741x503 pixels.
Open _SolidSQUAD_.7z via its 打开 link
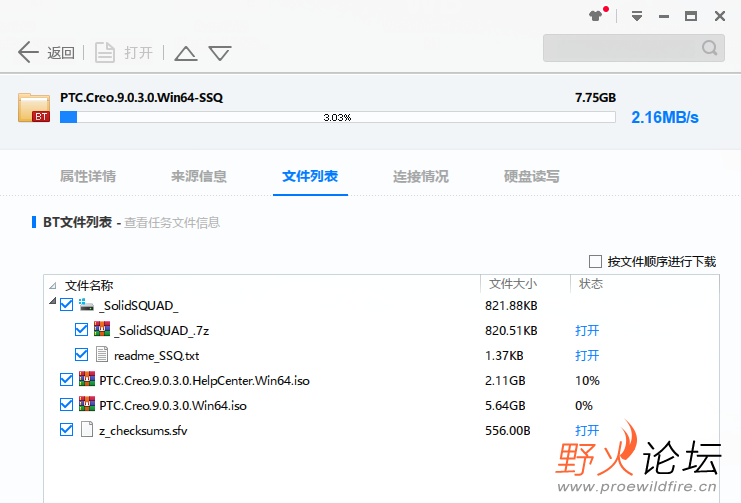point(587,330)
